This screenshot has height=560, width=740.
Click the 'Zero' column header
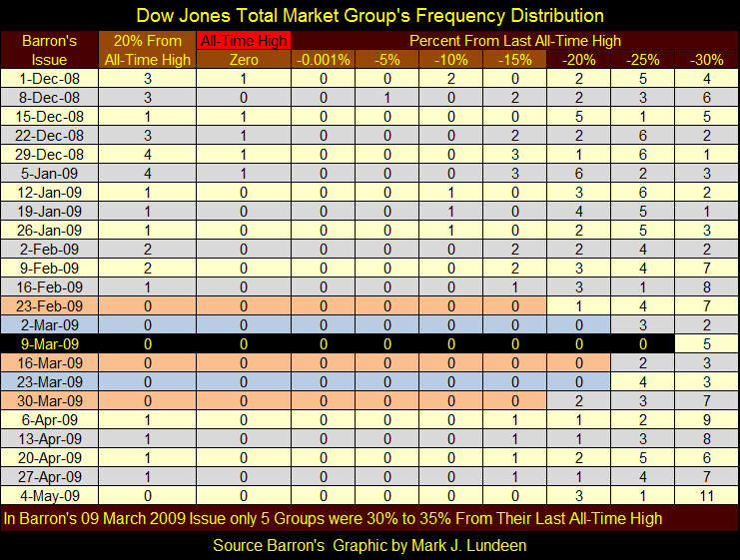pyautogui.click(x=244, y=60)
